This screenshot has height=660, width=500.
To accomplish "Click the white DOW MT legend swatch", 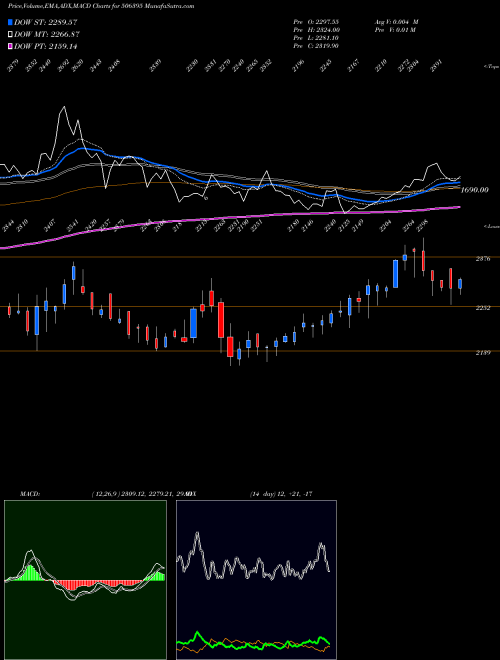I will point(10,35).
